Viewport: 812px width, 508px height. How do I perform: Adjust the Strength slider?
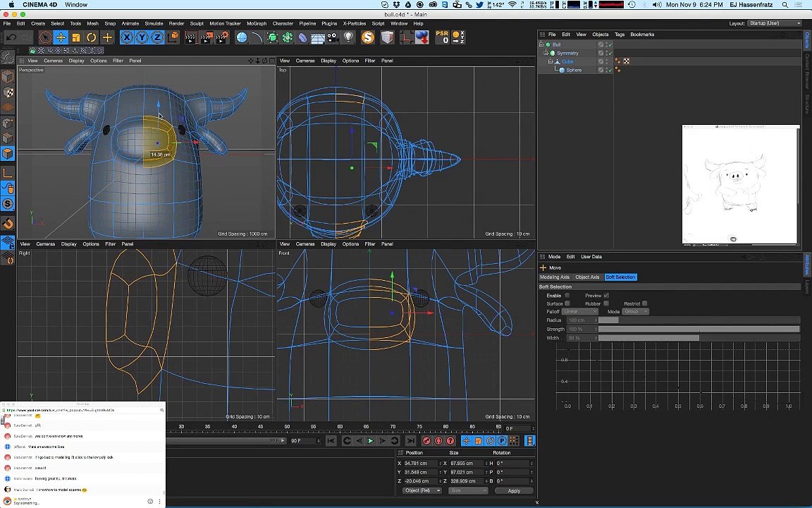(x=699, y=329)
